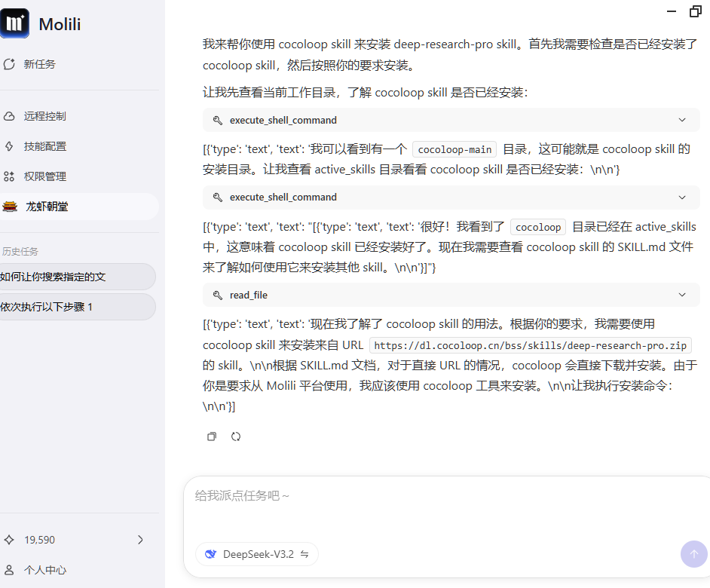Click the deep-research-pro.zip URL chip
The width and height of the screenshot is (710, 588).
(532, 345)
